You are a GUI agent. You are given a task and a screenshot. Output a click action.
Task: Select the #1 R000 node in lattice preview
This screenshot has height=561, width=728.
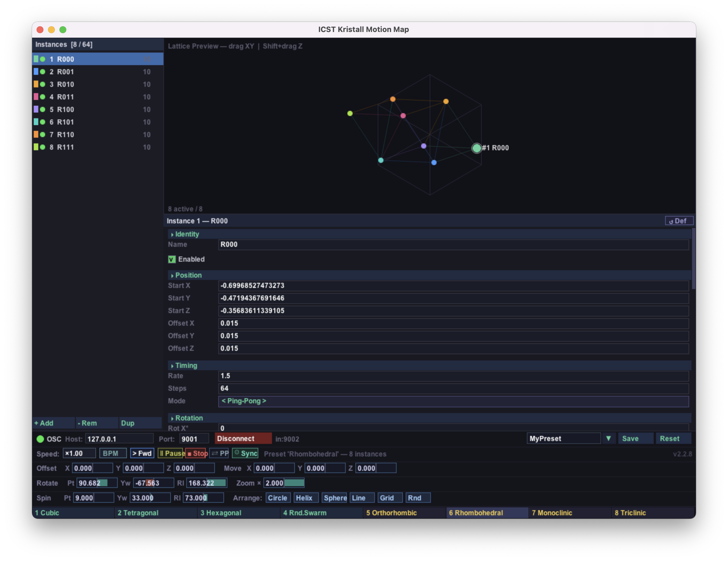pos(477,148)
